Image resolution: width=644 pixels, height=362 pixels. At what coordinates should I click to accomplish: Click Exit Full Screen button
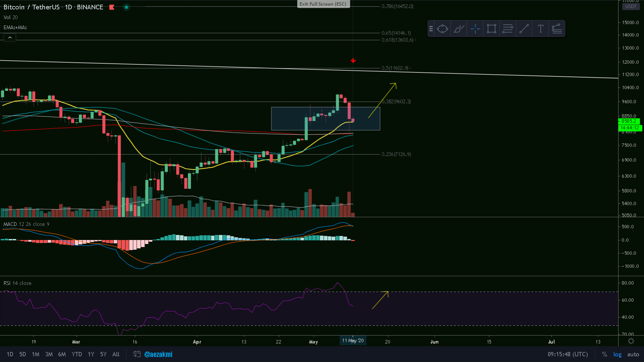click(x=323, y=4)
